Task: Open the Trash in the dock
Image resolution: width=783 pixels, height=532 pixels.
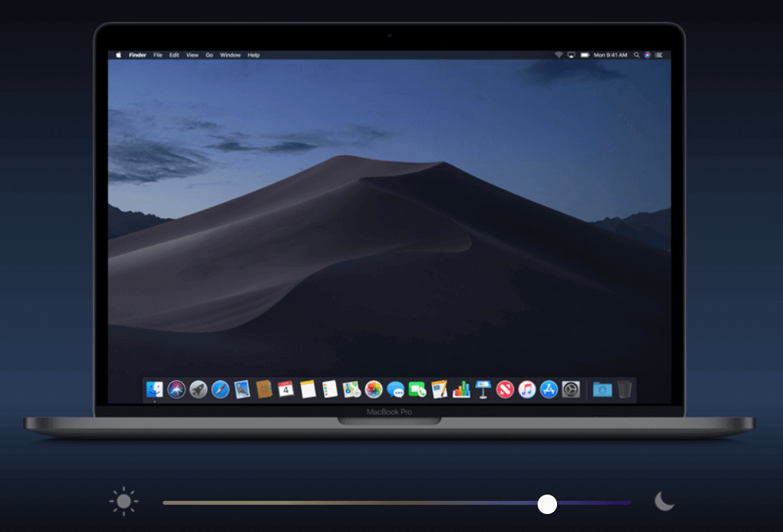Action: point(625,389)
